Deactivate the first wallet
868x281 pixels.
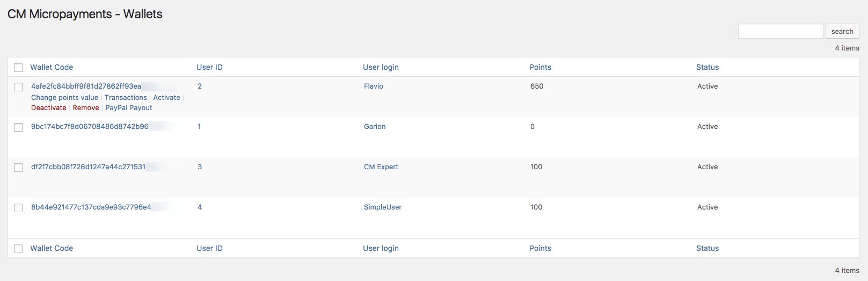pos(49,107)
